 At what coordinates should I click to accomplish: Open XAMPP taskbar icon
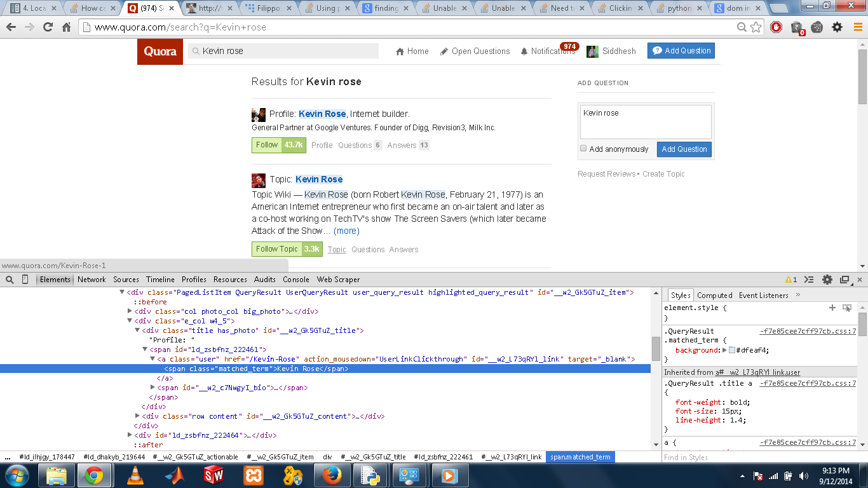pos(254,475)
